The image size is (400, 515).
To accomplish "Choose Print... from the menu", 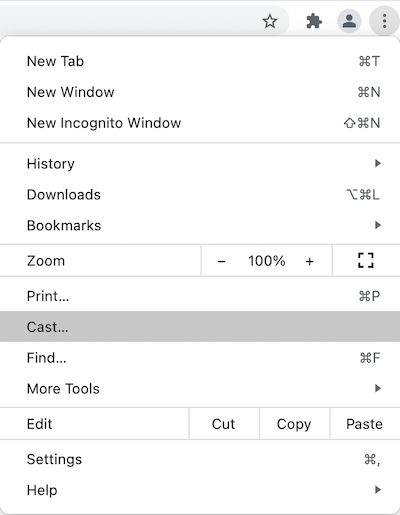I will 200,296.
